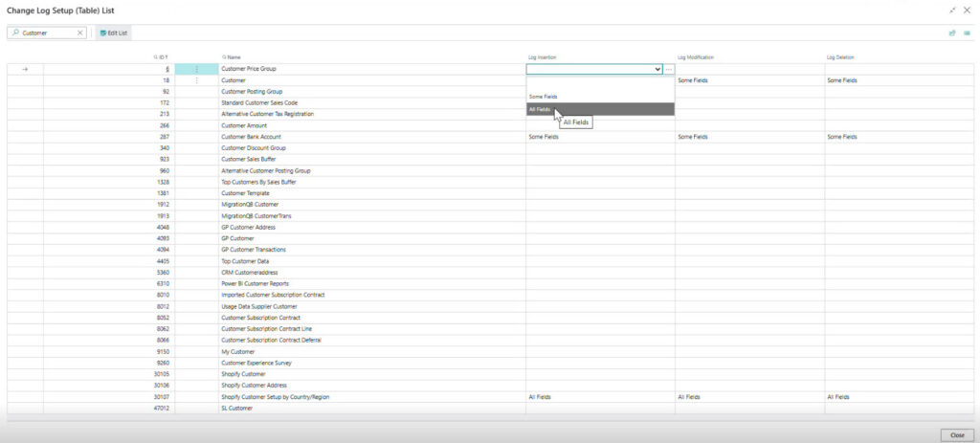Select Customer Subscription Contract Deferral row
Screen dimensions: 980x443
[x=490, y=340]
